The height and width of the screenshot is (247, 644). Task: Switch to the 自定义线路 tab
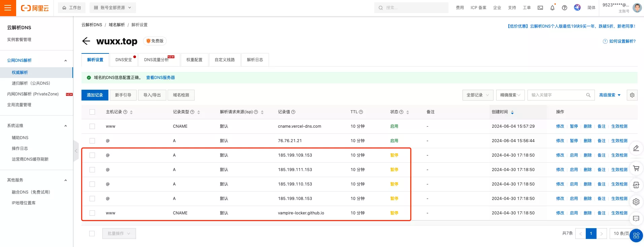[x=225, y=60]
